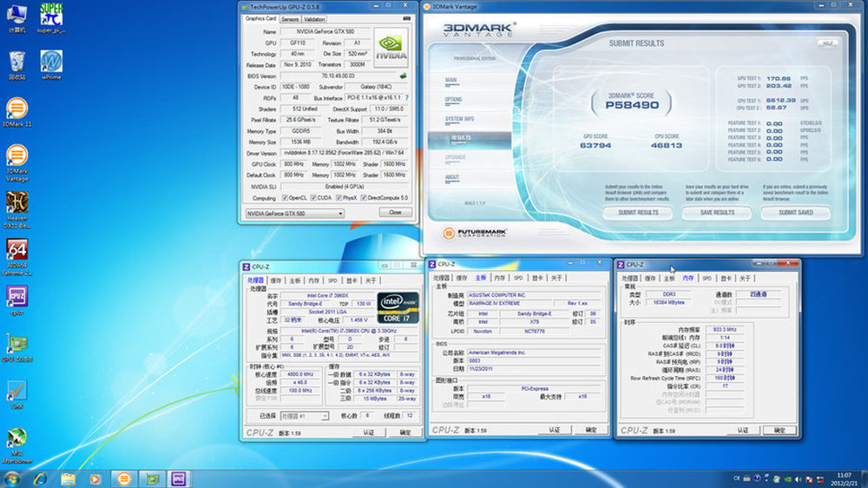Select the Graphics Card tab in GPU-Z

click(x=260, y=18)
